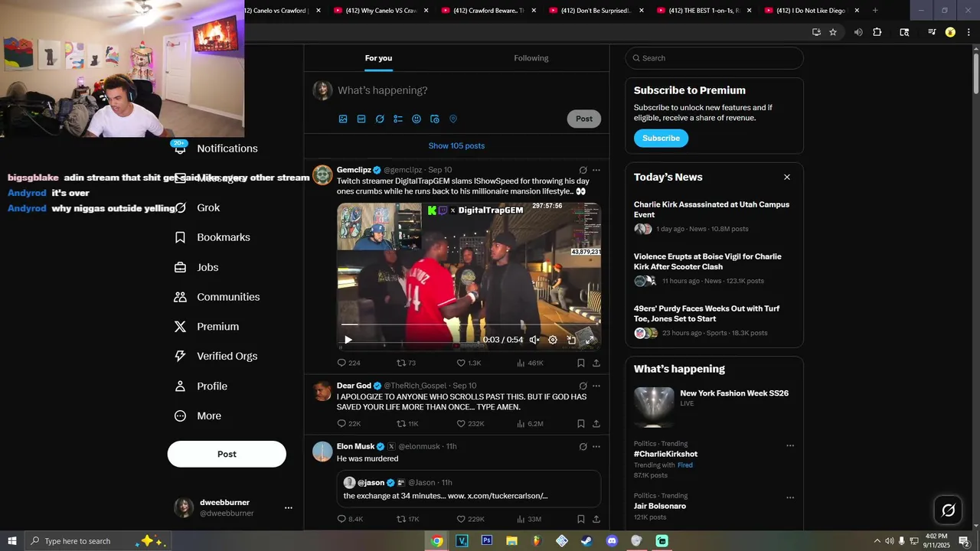
Task: Go to Bookmarks in the sidebar
Action: click(212, 237)
